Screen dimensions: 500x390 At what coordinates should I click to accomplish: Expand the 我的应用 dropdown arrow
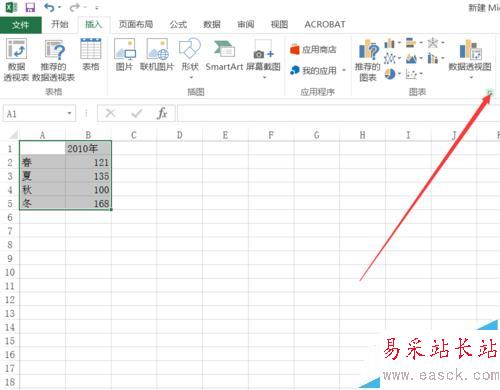click(x=344, y=70)
